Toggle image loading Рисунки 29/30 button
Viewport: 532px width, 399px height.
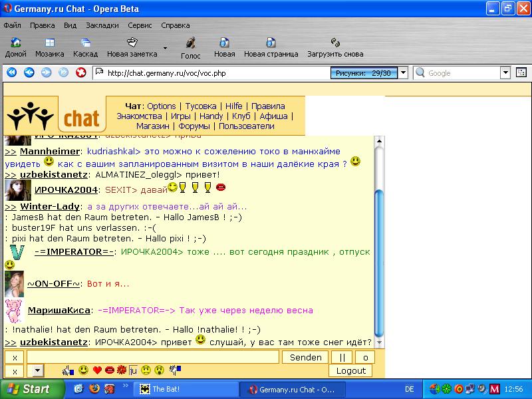point(364,73)
